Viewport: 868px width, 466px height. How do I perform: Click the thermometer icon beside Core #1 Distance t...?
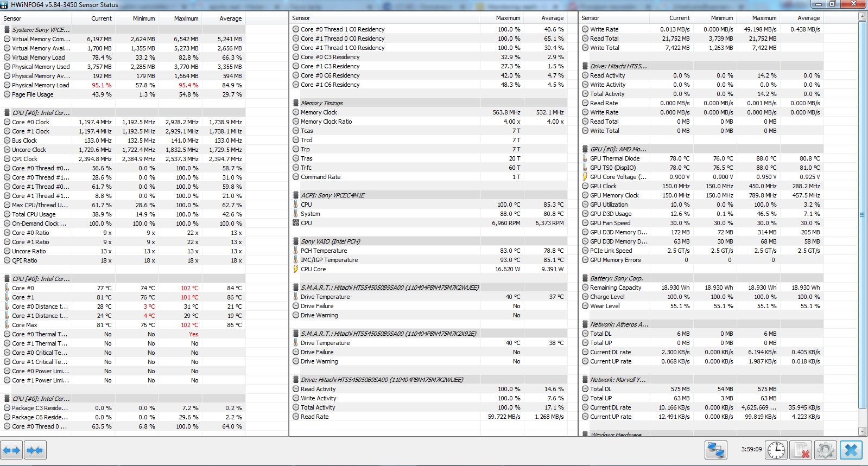pos(7,316)
